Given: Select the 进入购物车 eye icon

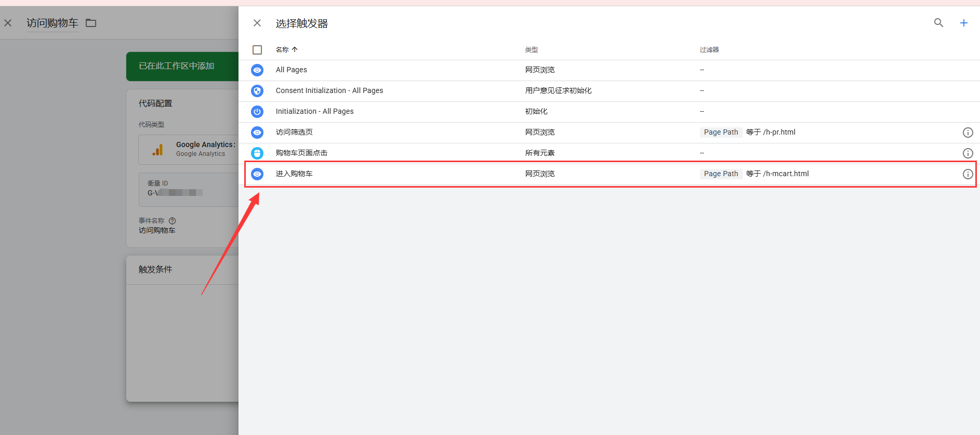Looking at the screenshot, I should [x=257, y=174].
